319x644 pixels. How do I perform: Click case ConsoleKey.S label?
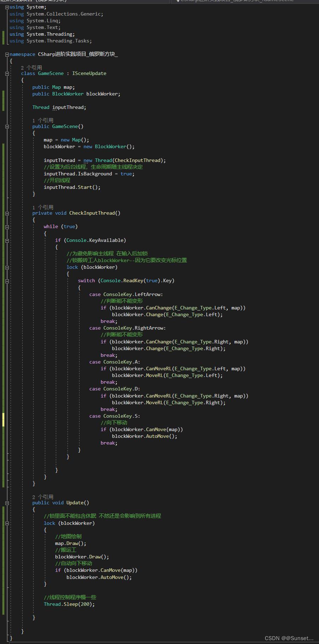(x=115, y=416)
